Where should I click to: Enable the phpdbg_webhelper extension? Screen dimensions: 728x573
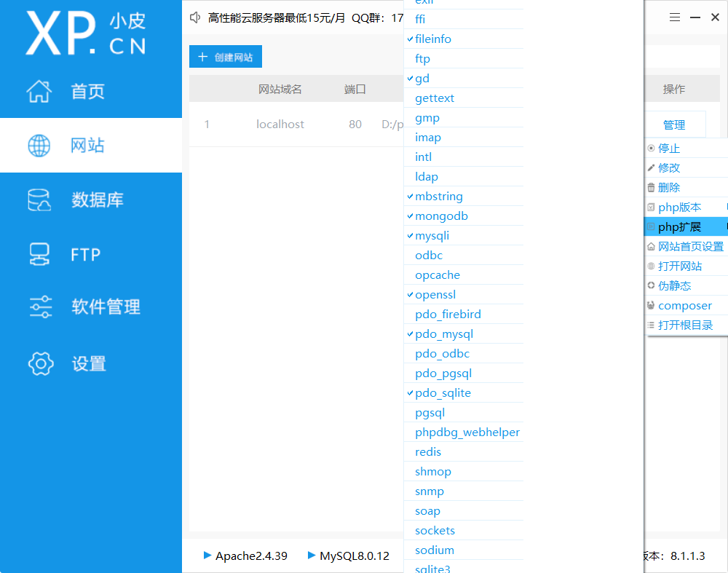464,432
